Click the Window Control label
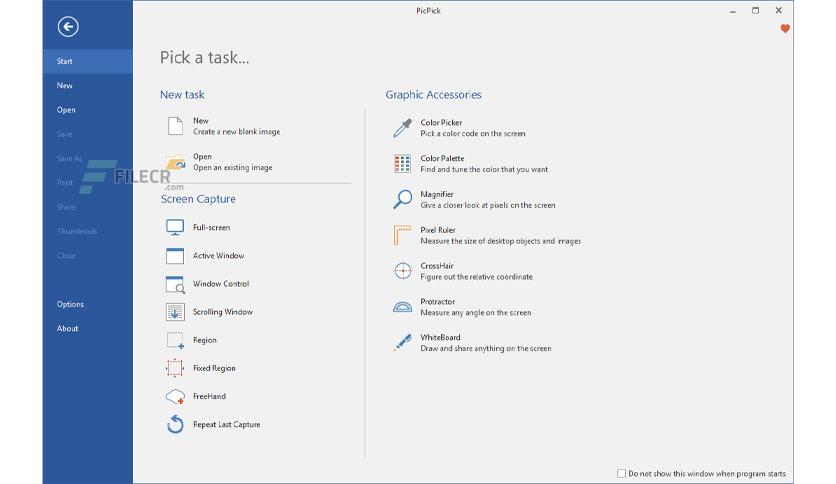 (x=221, y=284)
